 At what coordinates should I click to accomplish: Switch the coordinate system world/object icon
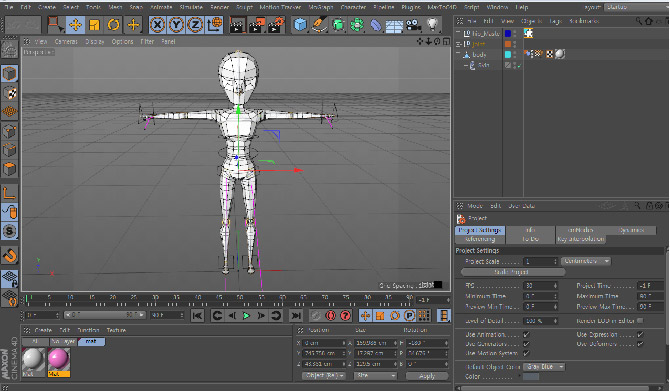[x=214, y=25]
